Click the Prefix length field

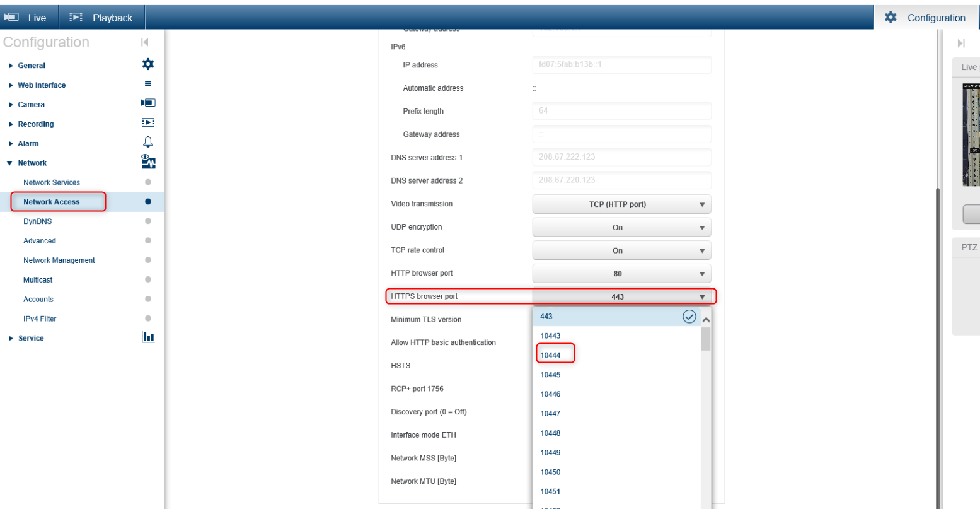click(621, 111)
